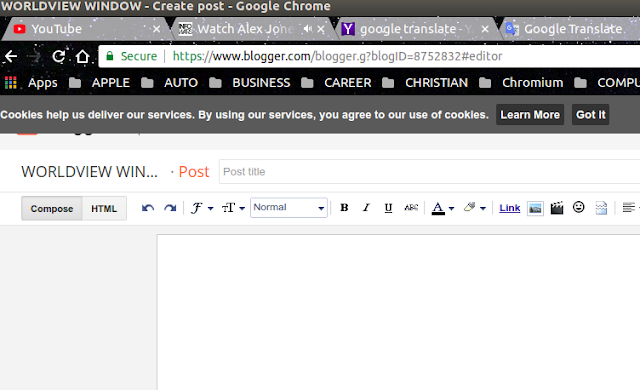This screenshot has height=390, width=640.
Task: Insert special characters via smiley icon
Action: point(578,207)
